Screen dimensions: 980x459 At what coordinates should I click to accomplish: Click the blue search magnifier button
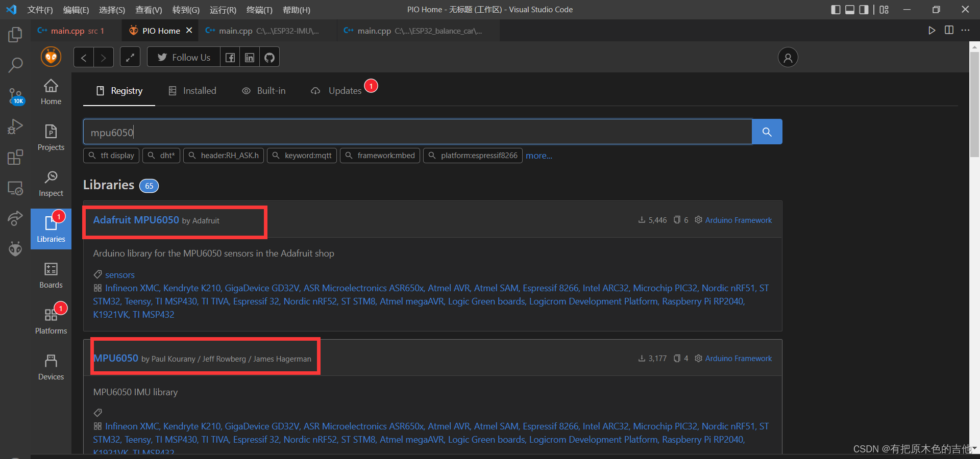767,132
